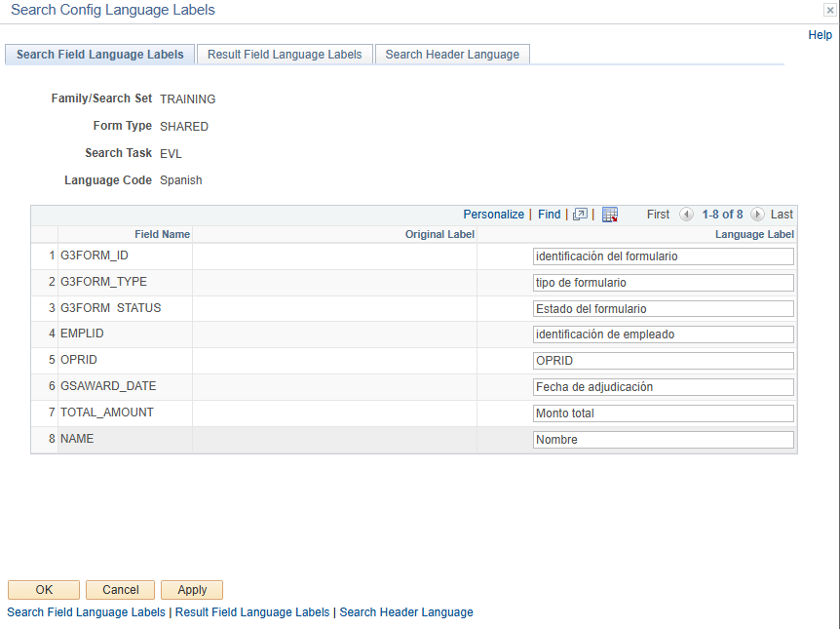Viewport: 840px width, 629px height.
Task: Select the Search Field Language Labels tab
Action: pos(99,54)
